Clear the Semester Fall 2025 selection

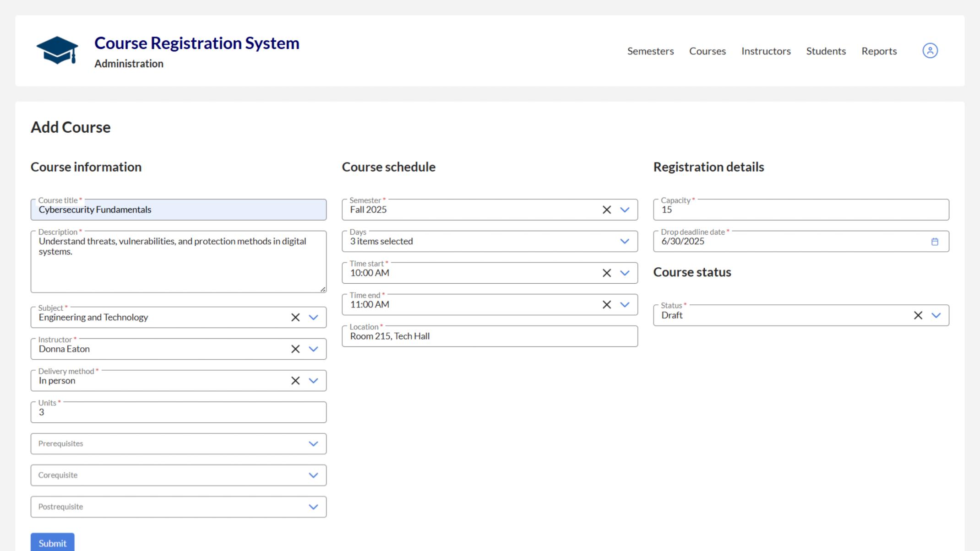point(606,210)
